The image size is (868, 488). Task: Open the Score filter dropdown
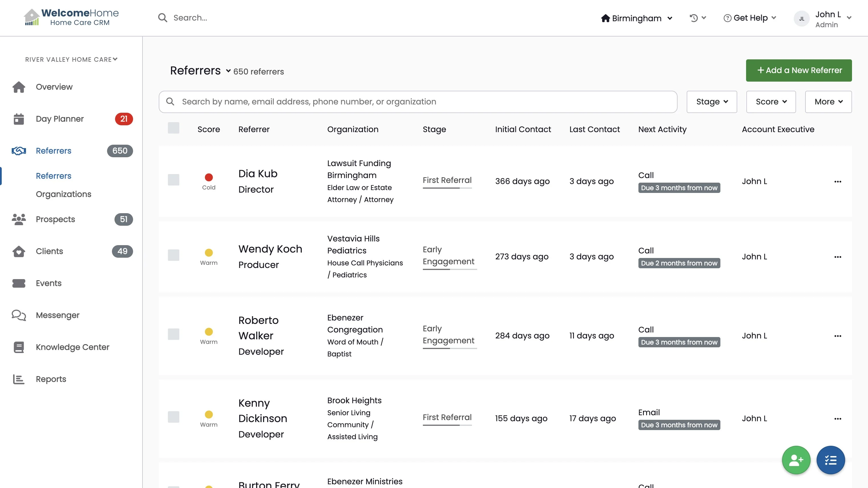771,102
